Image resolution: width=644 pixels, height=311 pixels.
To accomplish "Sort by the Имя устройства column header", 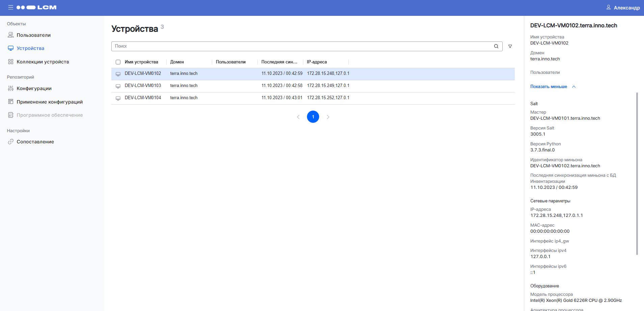I will point(141,62).
